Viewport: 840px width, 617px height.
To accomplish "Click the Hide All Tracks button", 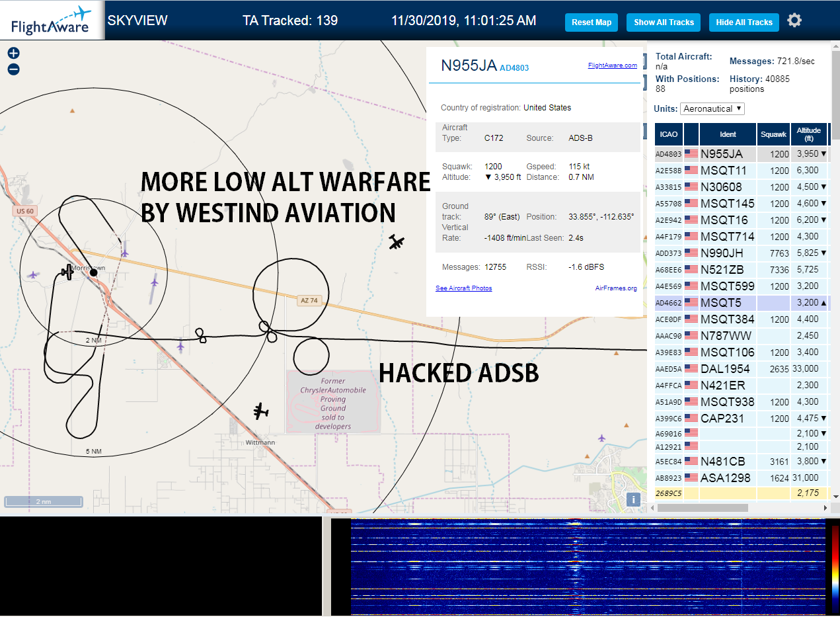I will point(744,22).
